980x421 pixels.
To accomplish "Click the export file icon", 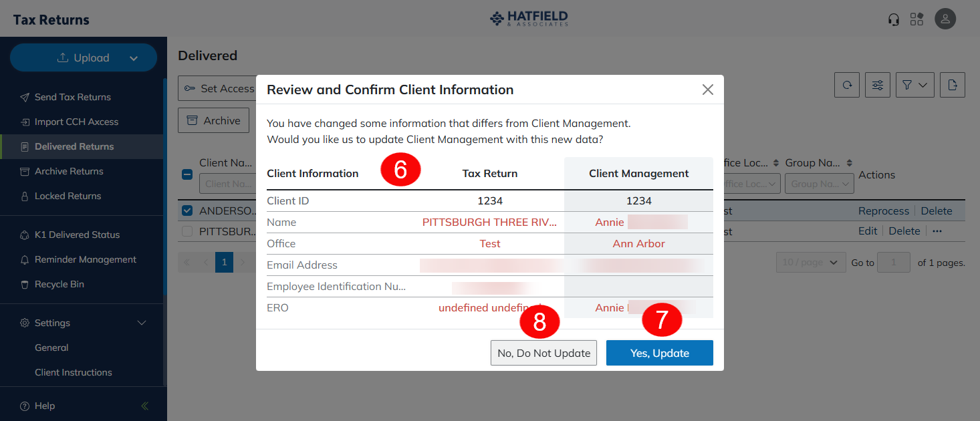I will [953, 85].
